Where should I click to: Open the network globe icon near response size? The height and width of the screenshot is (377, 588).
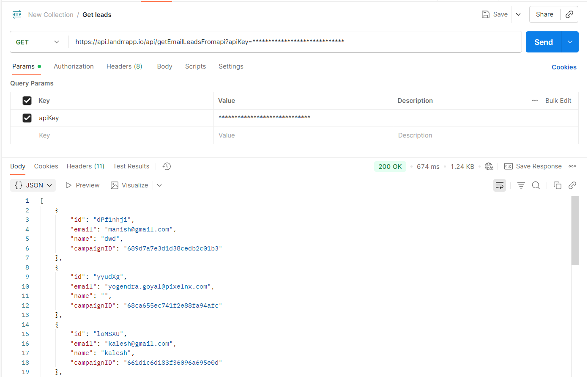pos(489,166)
